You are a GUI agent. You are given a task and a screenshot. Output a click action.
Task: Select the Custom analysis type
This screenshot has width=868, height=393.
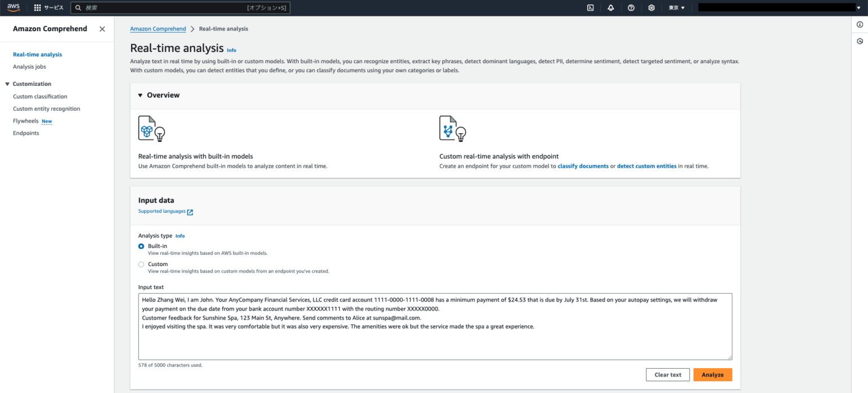pyautogui.click(x=141, y=264)
